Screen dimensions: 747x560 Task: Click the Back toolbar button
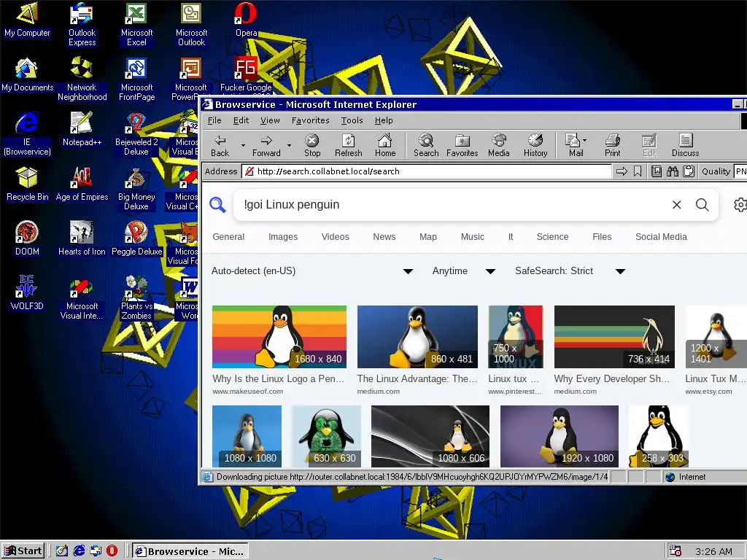[220, 146]
